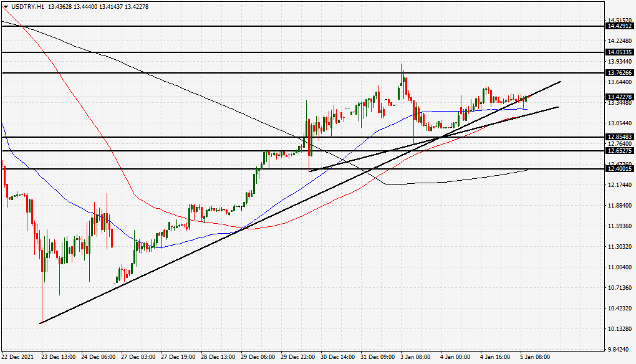This screenshot has width=636, height=364.
Task: Click the 3 Jan 08:00 time axis label
Action: pyautogui.click(x=416, y=357)
